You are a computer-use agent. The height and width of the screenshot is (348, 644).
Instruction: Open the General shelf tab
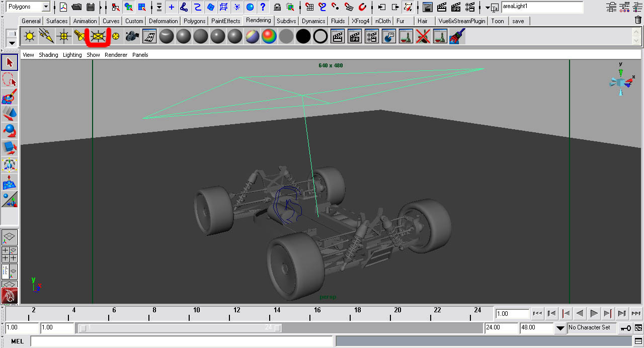tap(31, 21)
